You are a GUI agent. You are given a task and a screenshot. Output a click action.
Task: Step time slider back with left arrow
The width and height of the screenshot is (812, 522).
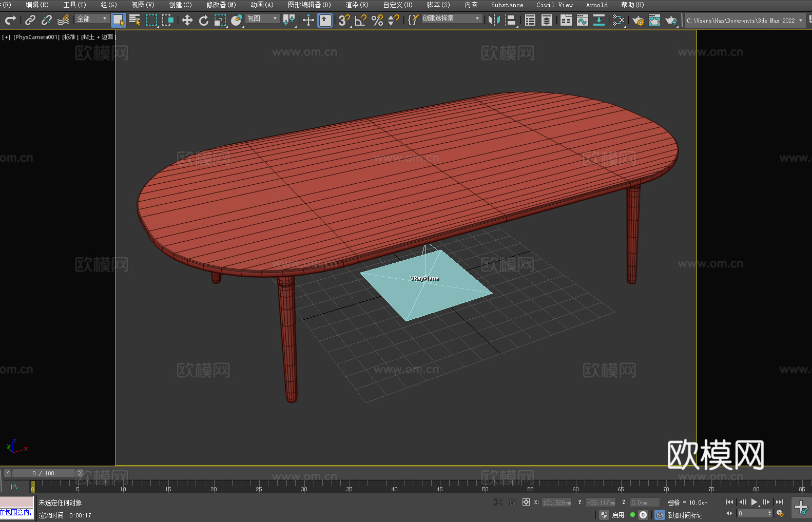pyautogui.click(x=8, y=473)
